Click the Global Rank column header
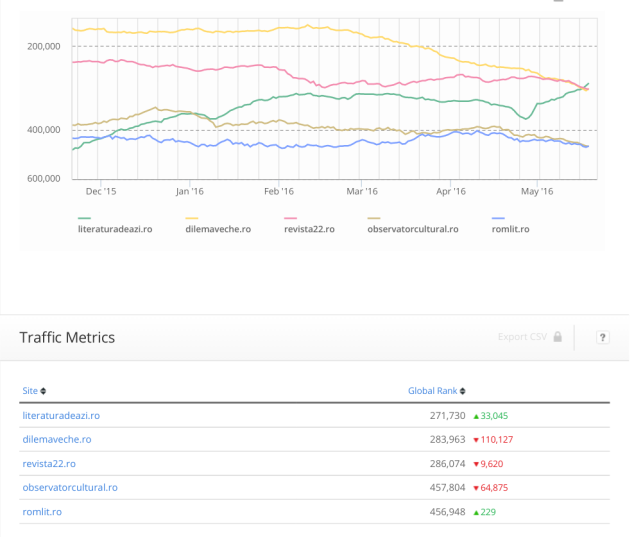Image resolution: width=634 pixels, height=537 pixels. pyautogui.click(x=432, y=391)
